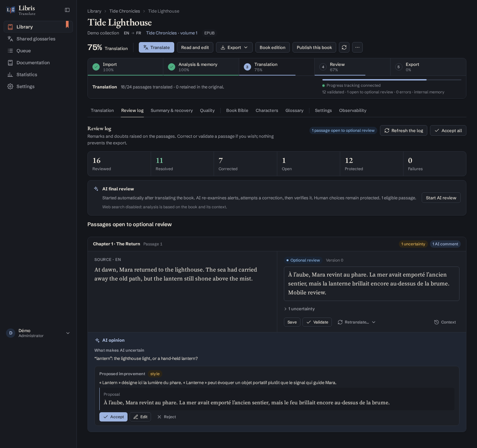Open passage Context history

[445, 322]
